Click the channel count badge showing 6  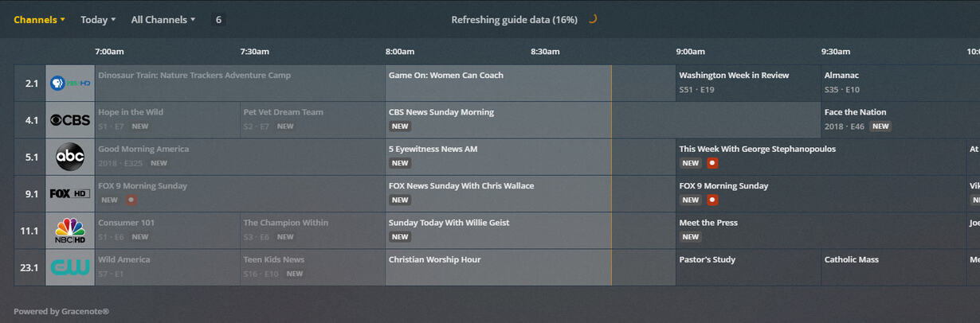(218, 20)
